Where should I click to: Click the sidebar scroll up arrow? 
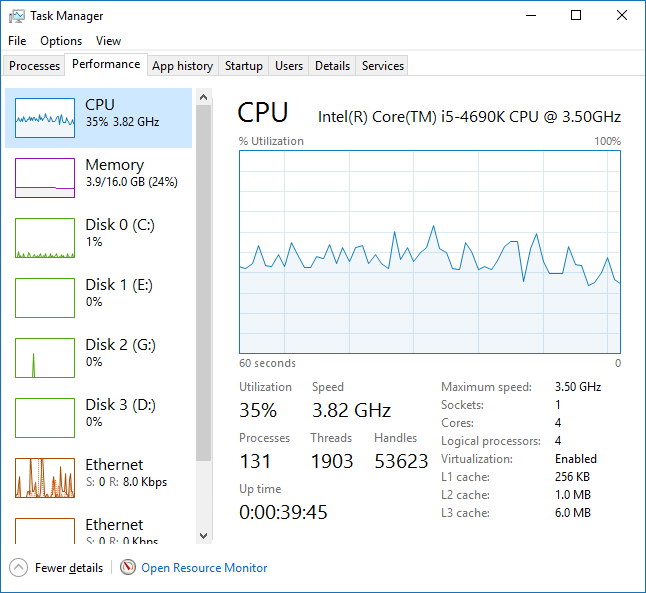point(204,97)
